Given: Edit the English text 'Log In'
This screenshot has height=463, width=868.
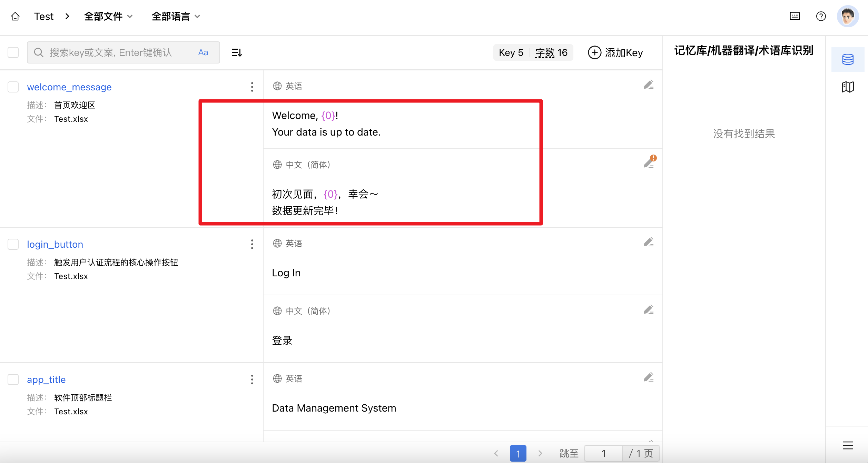Looking at the screenshot, I should point(649,242).
